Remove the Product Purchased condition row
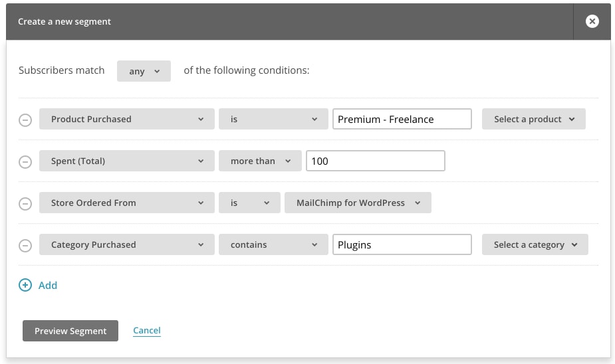This screenshot has width=615, height=364. pos(25,120)
